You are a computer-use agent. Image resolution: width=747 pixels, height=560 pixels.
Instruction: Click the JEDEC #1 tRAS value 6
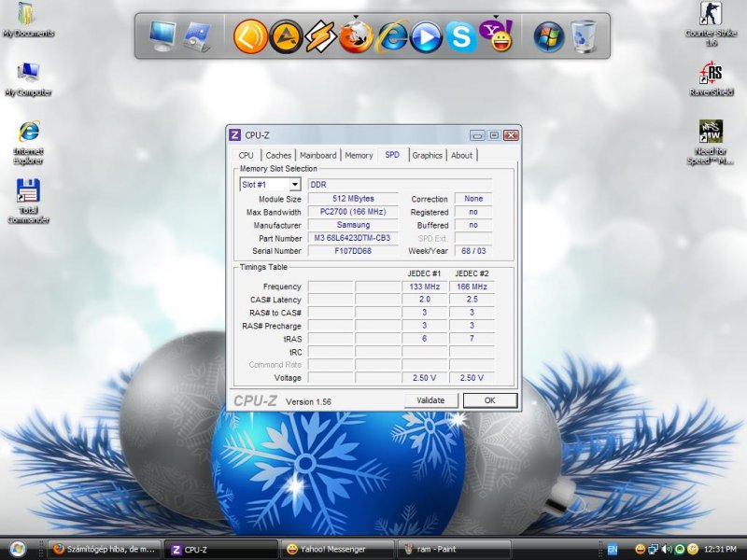425,339
